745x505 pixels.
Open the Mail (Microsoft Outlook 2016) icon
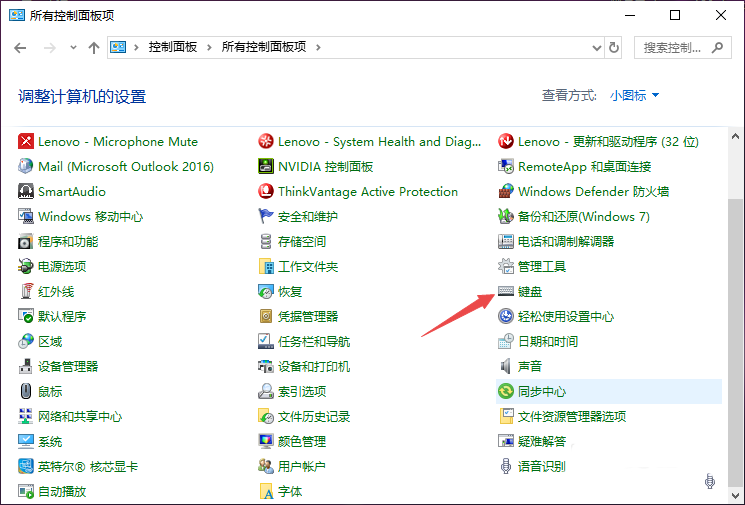pos(26,166)
